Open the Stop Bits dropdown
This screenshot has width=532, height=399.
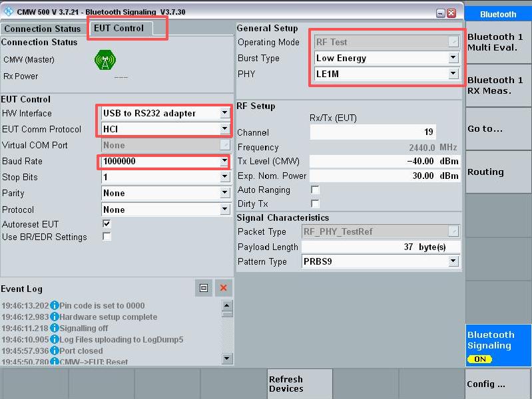coord(224,177)
